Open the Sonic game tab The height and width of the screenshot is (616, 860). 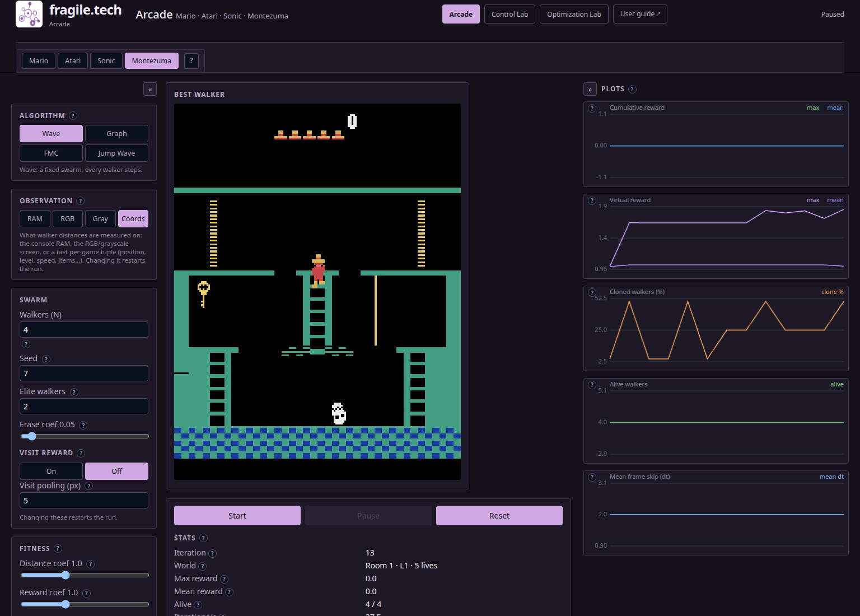(106, 60)
